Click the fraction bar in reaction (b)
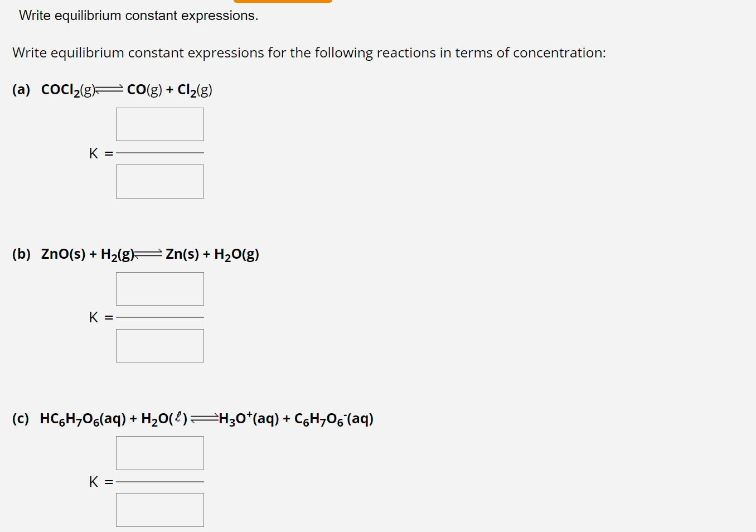Viewport: 756px width, 532px height. (x=159, y=317)
